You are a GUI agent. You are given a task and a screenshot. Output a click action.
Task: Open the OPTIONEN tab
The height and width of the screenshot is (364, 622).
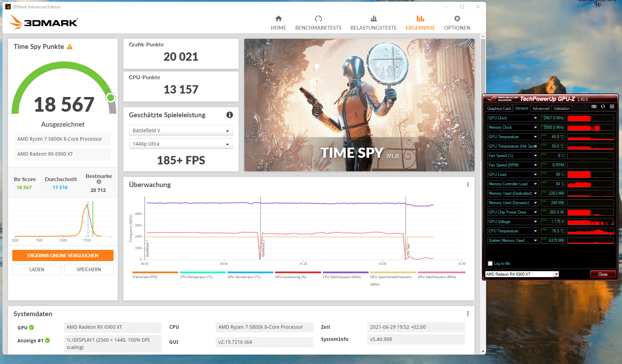coord(457,23)
